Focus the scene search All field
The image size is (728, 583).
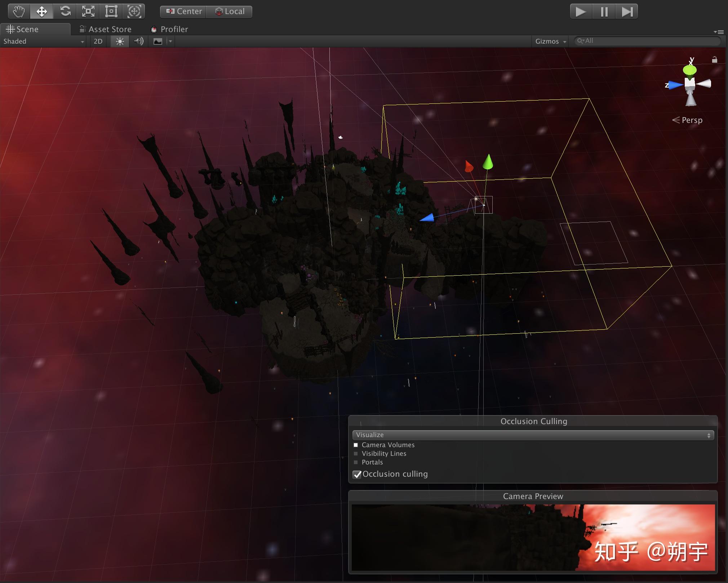point(647,41)
